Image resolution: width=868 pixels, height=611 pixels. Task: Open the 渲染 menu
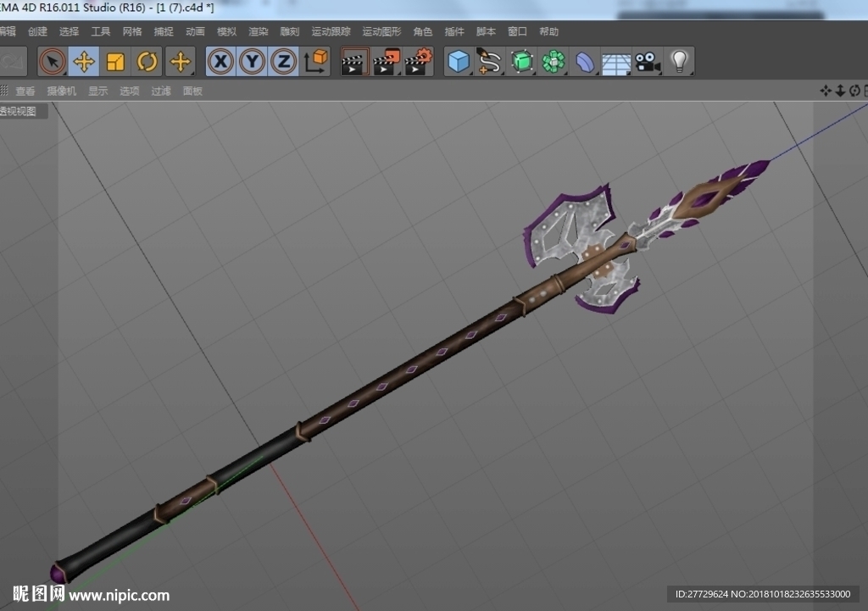259,31
